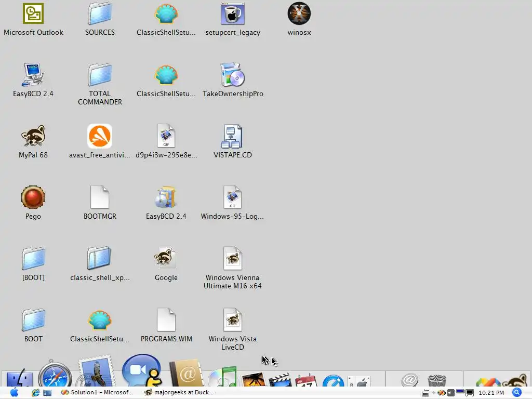Select the PROGRAMS.WIM file
The image size is (532, 399).
tap(166, 326)
